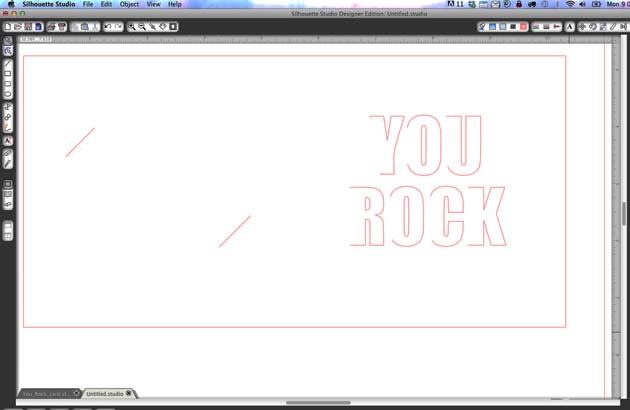Open the Apple menu

pos(11,4)
